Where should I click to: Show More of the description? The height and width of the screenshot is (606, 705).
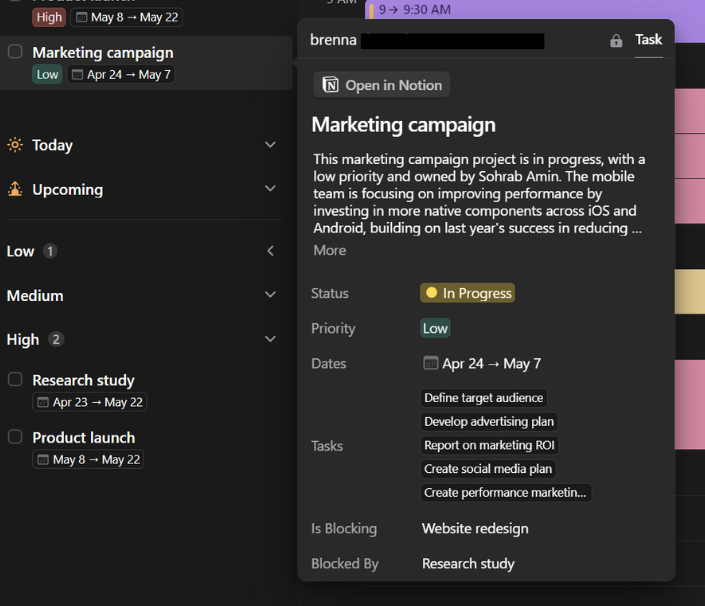click(x=330, y=250)
